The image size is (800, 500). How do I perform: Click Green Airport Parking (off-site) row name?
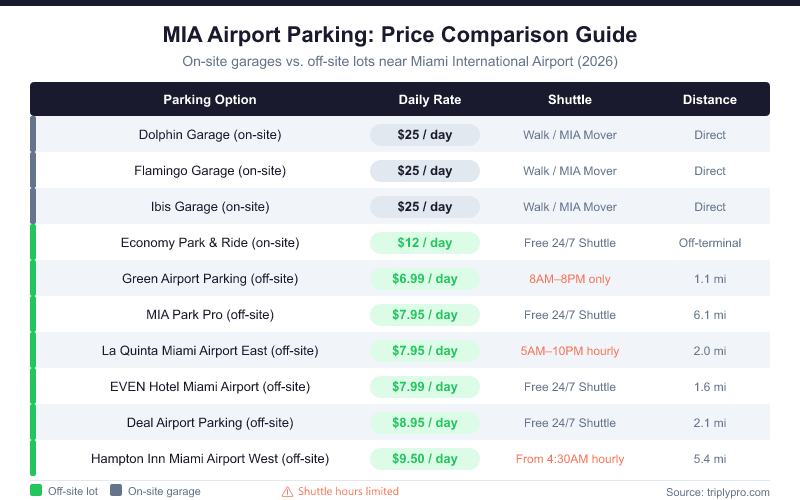tap(210, 279)
